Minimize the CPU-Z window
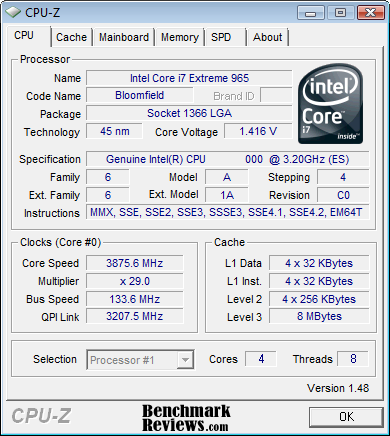 click(x=311, y=13)
